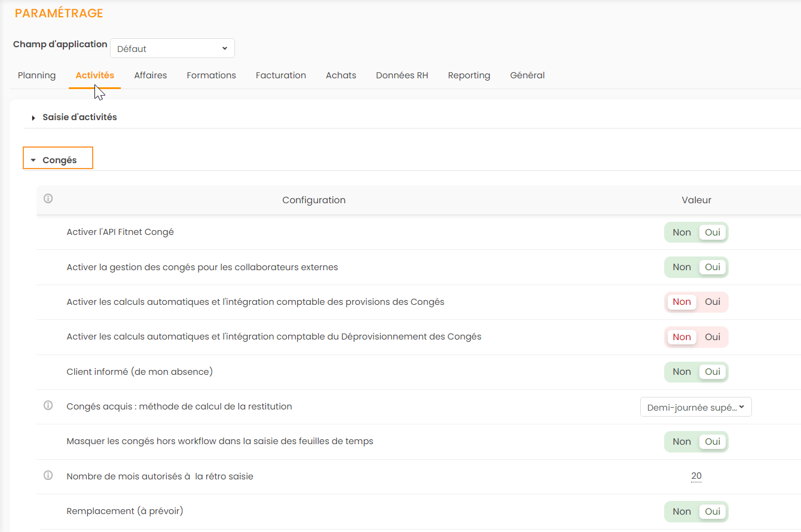Screen dimensions: 801x532
Task: Enable Oui for provisions des Congés calculation
Action: coord(713,302)
